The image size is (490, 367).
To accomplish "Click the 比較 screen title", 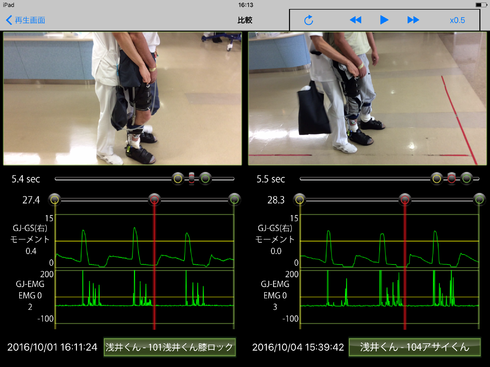I will (x=245, y=20).
